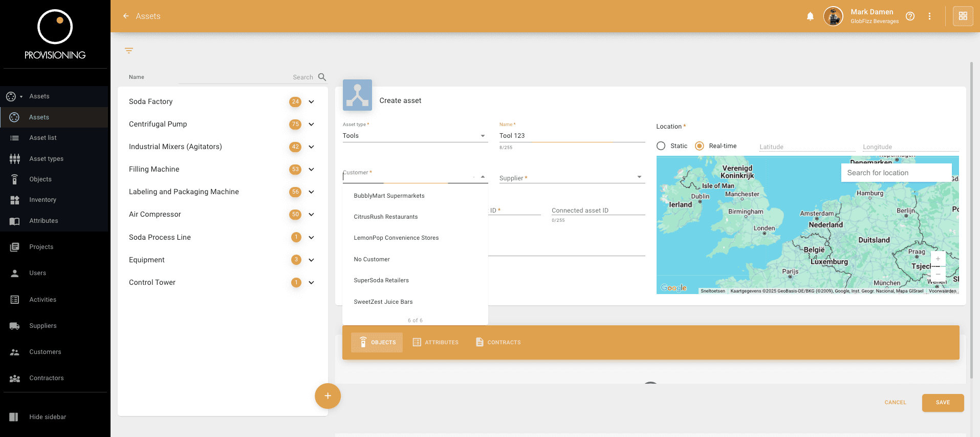This screenshot has height=437, width=980.
Task: Zoom out on the map
Action: pyautogui.click(x=938, y=274)
